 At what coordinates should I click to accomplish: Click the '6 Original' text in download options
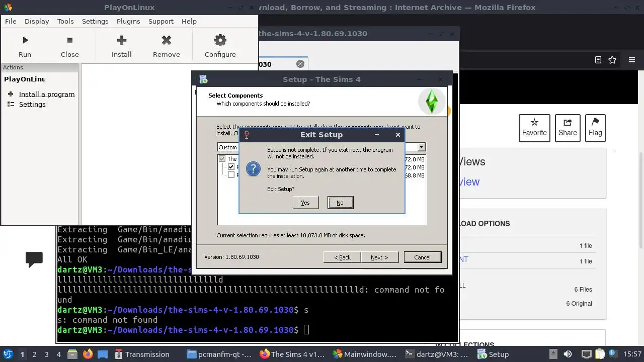tap(579, 303)
